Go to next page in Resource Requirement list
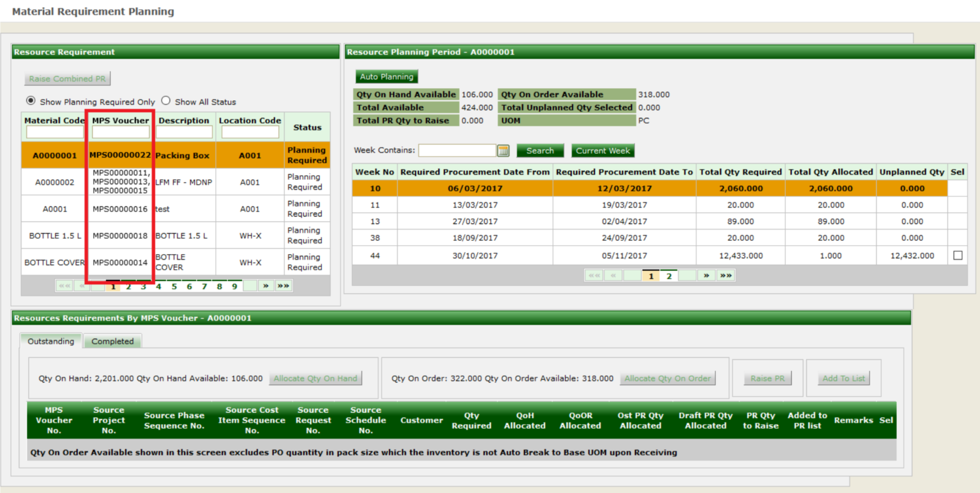Viewport: 980px width, 493px height. pos(266,286)
